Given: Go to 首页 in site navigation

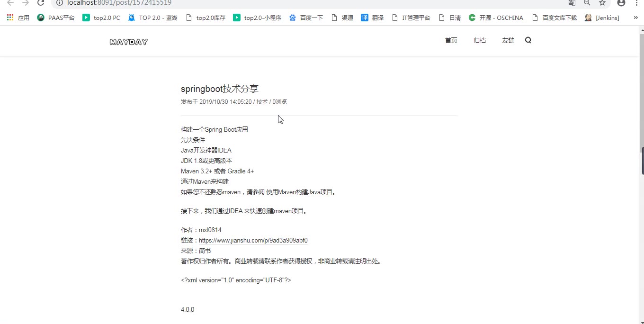Looking at the screenshot, I should point(451,40).
